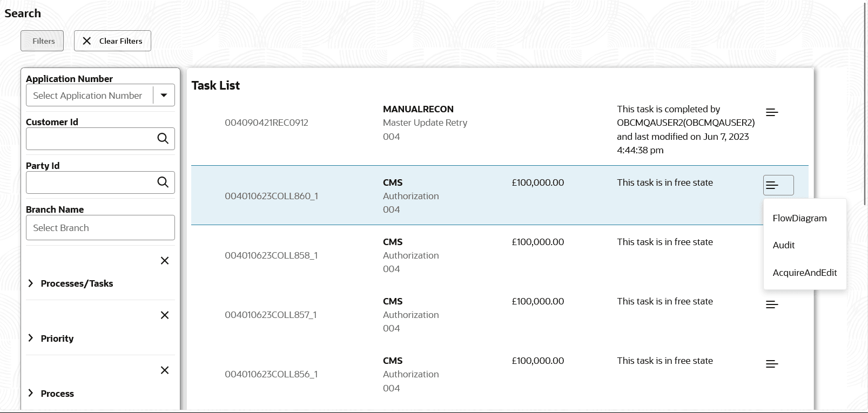Open the Application Number dropdown arrow
This screenshot has height=413, width=868.
[164, 96]
